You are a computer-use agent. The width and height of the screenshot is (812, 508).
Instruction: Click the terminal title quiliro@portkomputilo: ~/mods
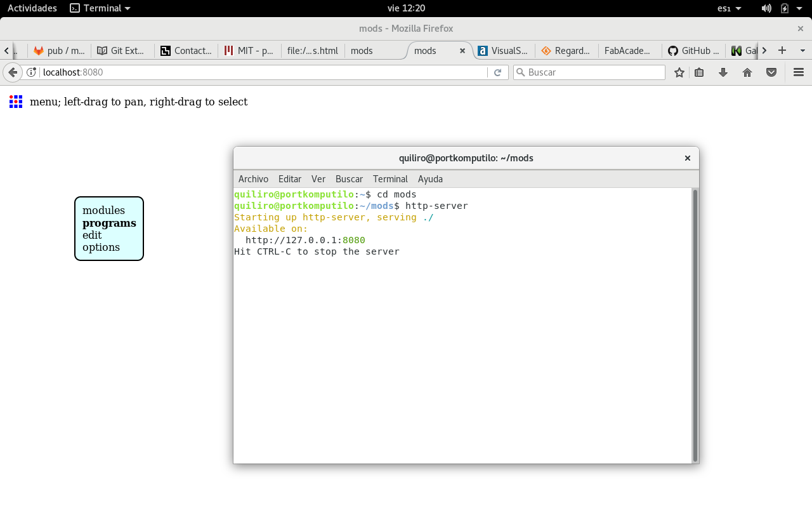[x=466, y=158]
